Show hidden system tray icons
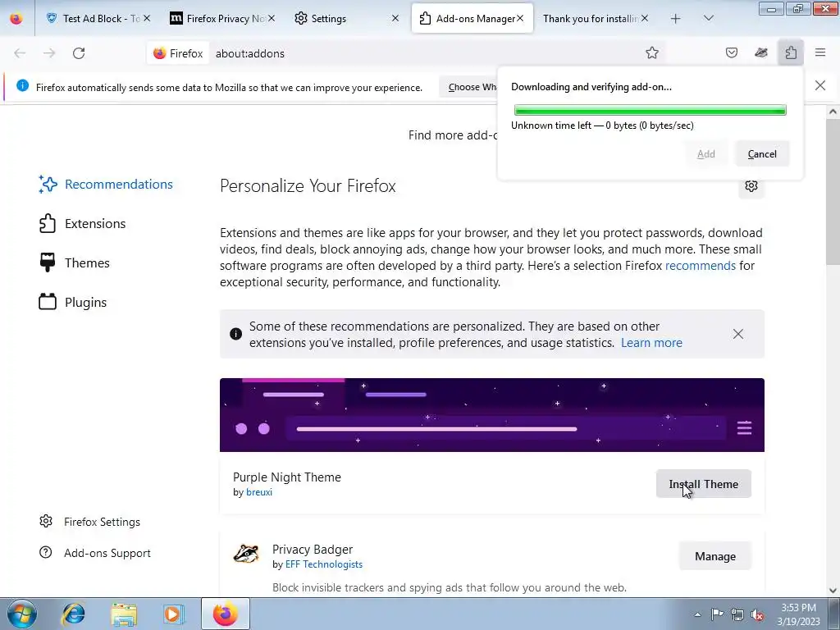Image resolution: width=840 pixels, height=630 pixels. (x=697, y=614)
